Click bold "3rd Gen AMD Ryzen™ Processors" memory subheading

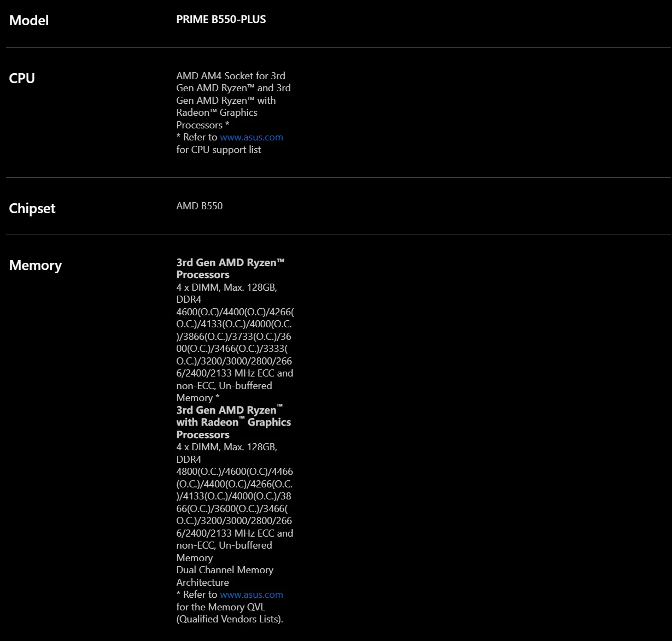[230, 263]
